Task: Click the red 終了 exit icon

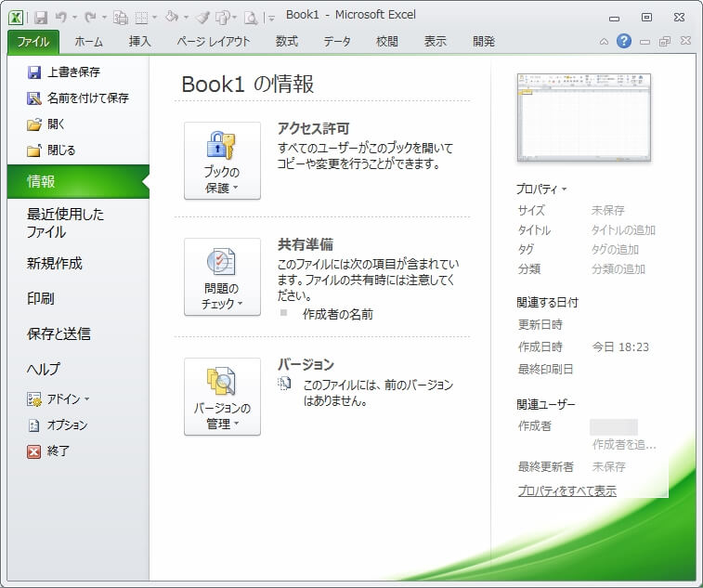Action: 34,451
